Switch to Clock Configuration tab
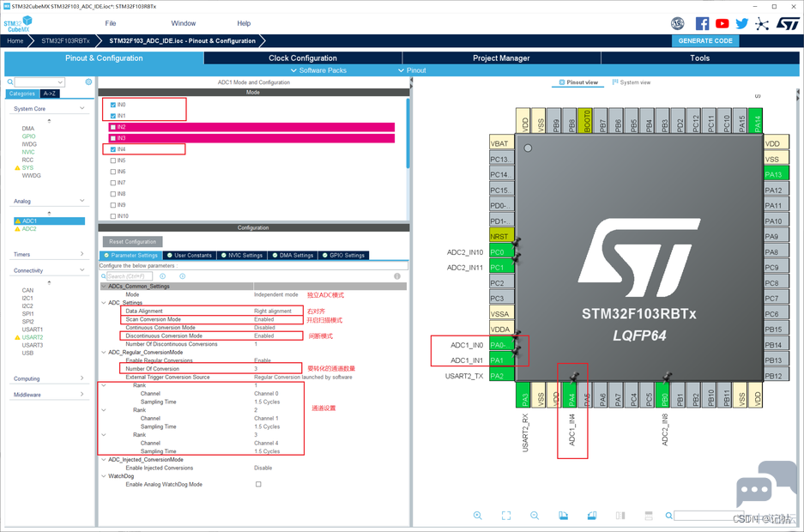The width and height of the screenshot is (804, 532). click(x=303, y=57)
